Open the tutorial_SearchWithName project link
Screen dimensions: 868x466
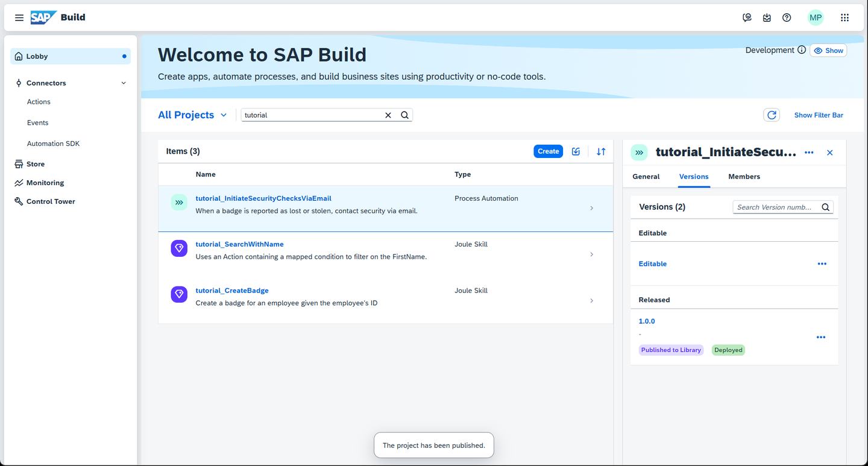pos(239,244)
